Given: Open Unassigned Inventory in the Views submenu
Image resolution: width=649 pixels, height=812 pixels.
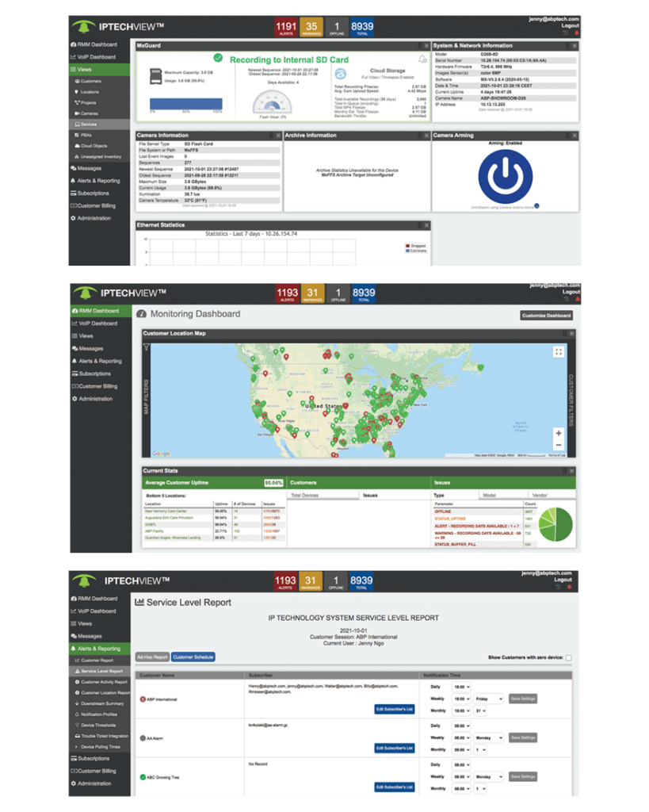Looking at the screenshot, I should [x=101, y=157].
